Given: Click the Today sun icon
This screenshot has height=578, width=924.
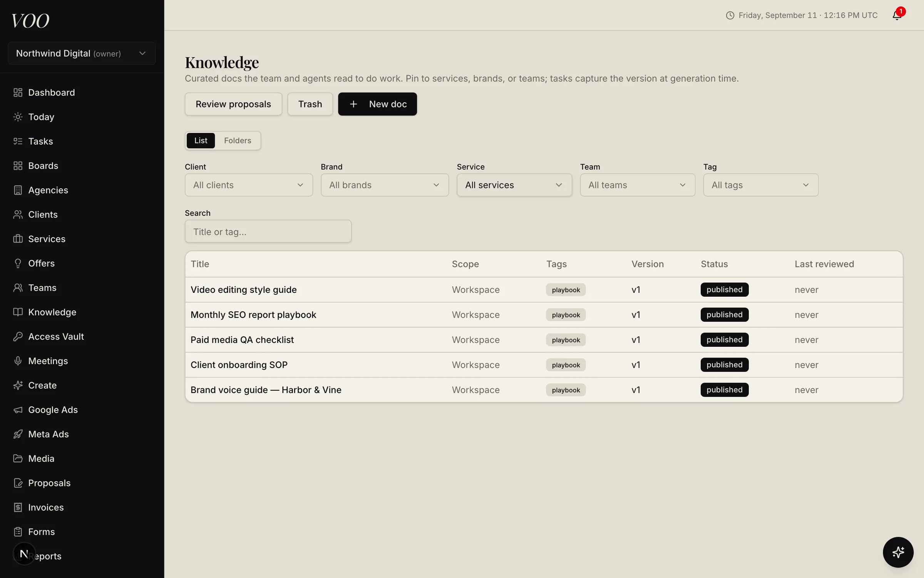Looking at the screenshot, I should (18, 117).
